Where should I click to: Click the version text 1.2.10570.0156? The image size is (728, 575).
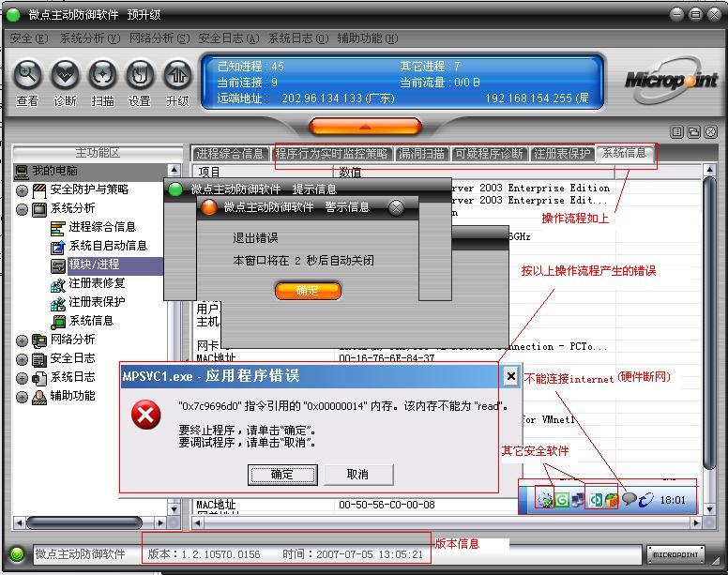(221, 554)
